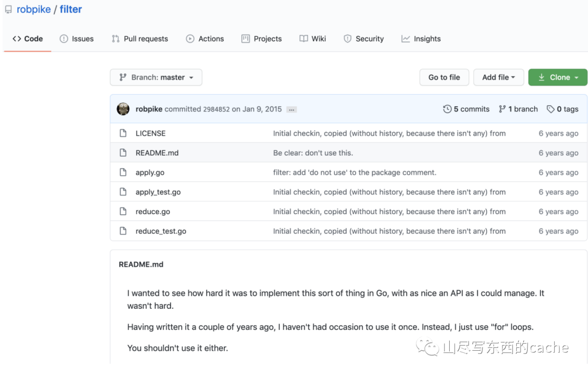The height and width of the screenshot is (373, 588).
Task: Open 'Be clear: don't use this.' commit
Action: click(x=313, y=153)
